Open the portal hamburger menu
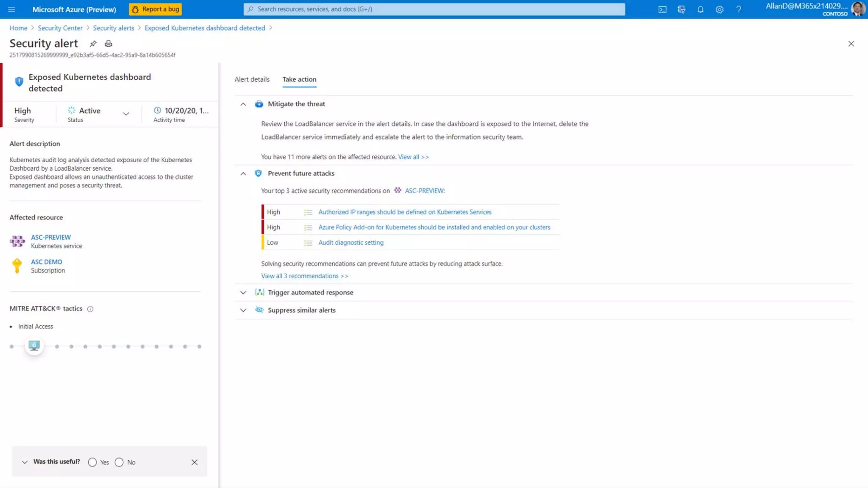This screenshot has width=868, height=488. (x=11, y=9)
